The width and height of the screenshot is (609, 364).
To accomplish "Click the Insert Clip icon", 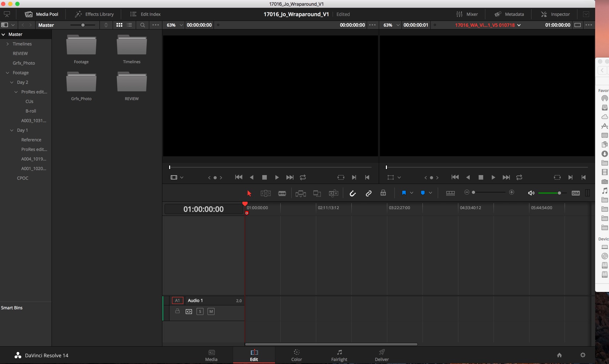I will click(301, 193).
